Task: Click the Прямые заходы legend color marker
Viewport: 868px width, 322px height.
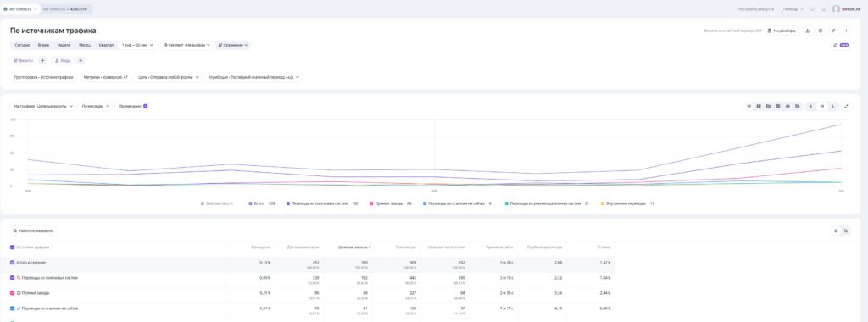Action: pos(370,203)
